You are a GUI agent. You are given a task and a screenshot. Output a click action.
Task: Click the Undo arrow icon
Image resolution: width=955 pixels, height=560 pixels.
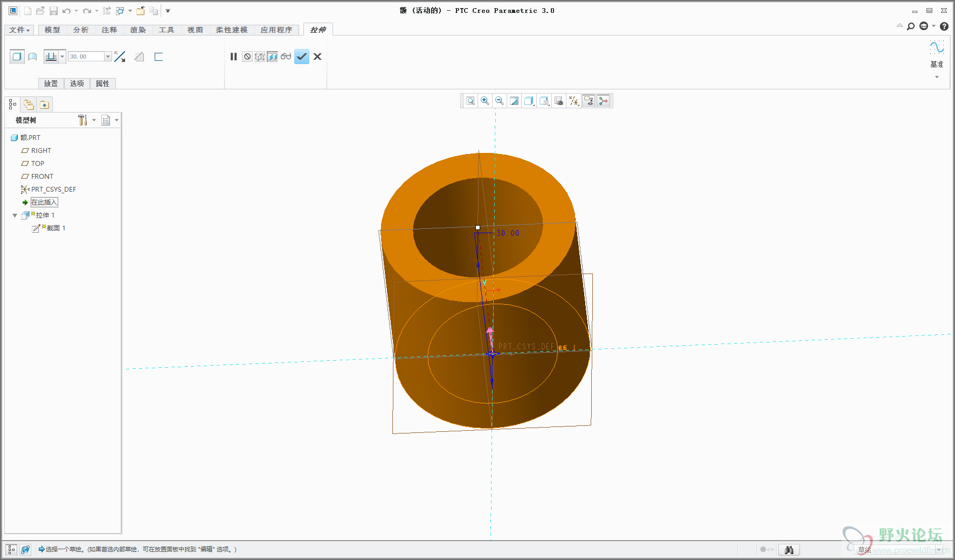[x=66, y=11]
